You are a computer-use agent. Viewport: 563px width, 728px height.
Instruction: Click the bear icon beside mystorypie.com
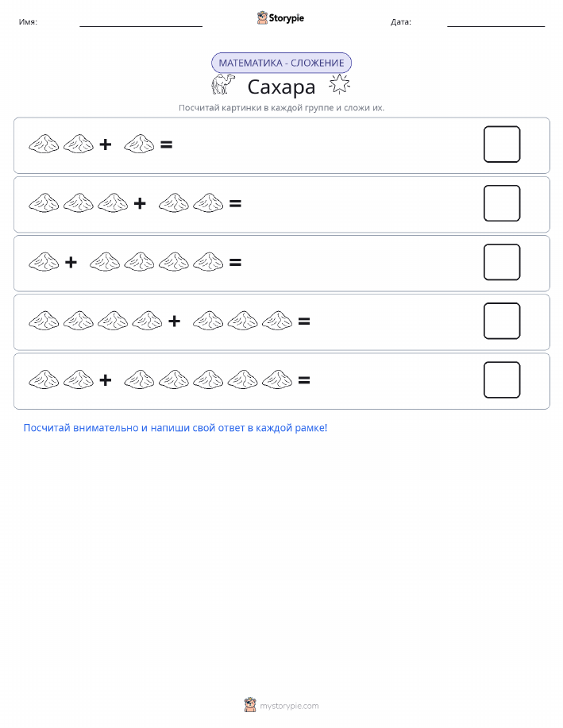[250, 705]
